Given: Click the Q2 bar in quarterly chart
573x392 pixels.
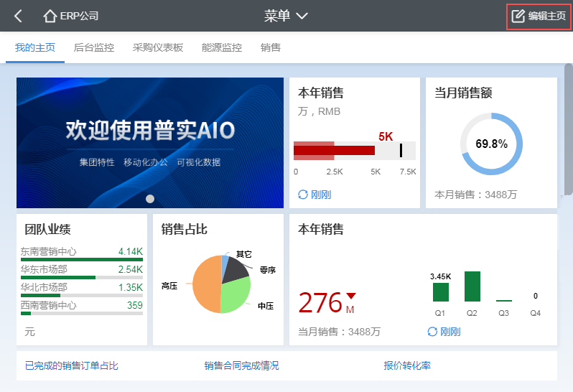Looking at the screenshot, I should click(472, 286).
